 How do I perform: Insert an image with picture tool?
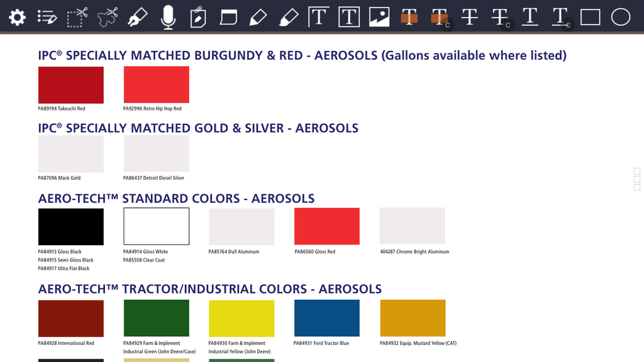coord(379,17)
